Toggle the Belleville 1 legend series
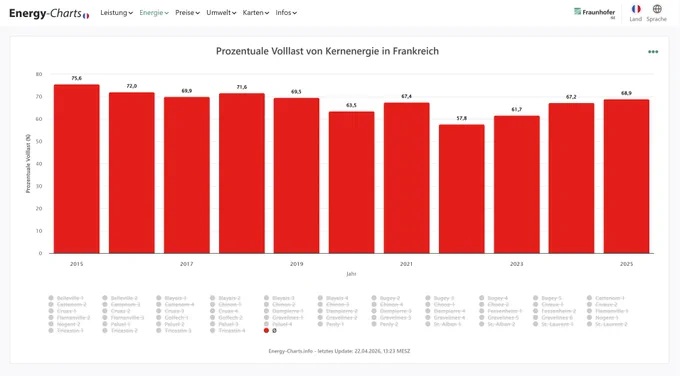Image resolution: width=680 pixels, height=376 pixels. [66, 298]
